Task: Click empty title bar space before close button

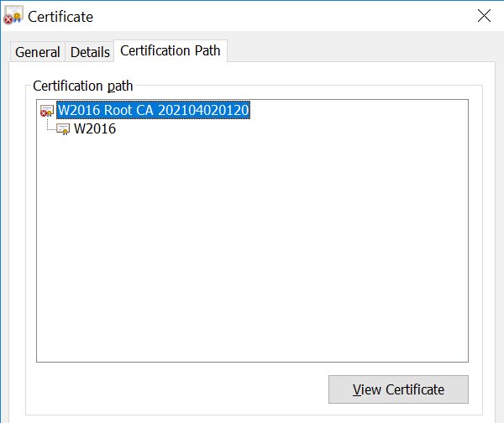Action: pos(283,15)
